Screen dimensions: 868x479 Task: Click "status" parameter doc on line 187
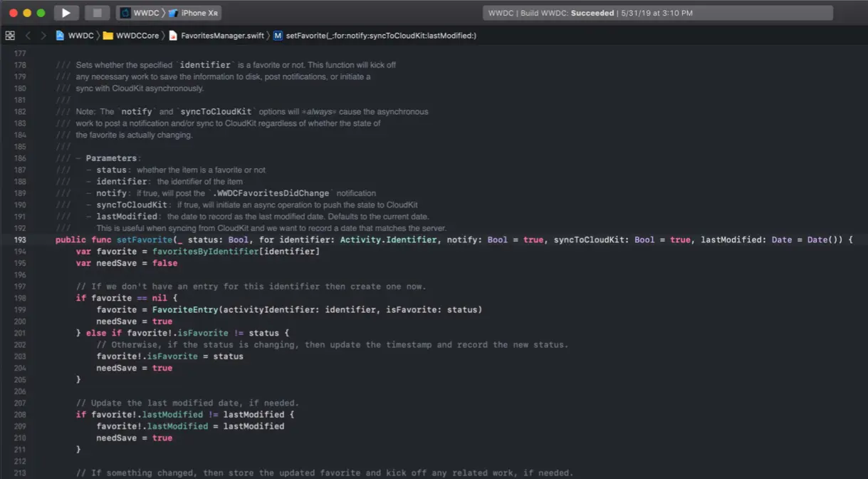[x=112, y=170]
